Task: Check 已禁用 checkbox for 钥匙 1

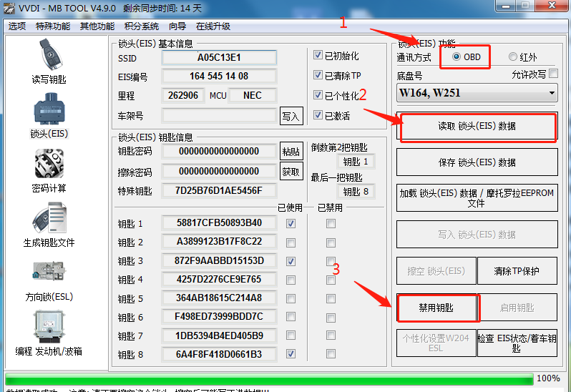Action: click(x=331, y=223)
